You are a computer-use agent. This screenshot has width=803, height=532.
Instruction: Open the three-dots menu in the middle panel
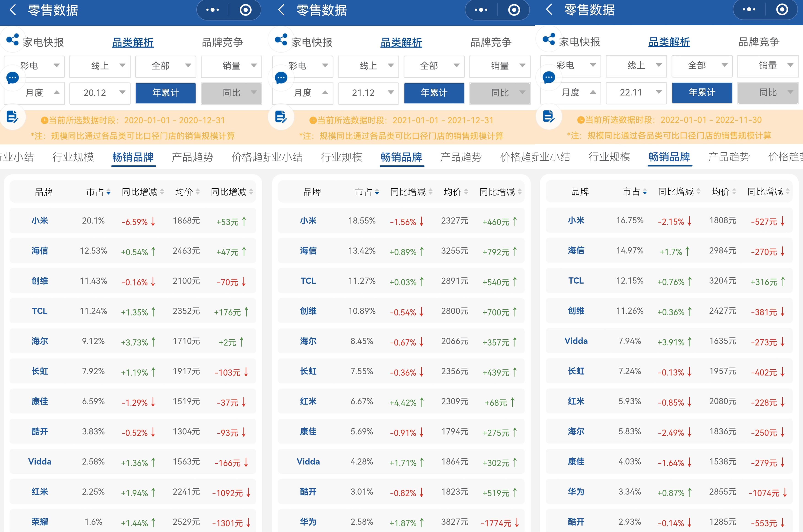pos(481,10)
